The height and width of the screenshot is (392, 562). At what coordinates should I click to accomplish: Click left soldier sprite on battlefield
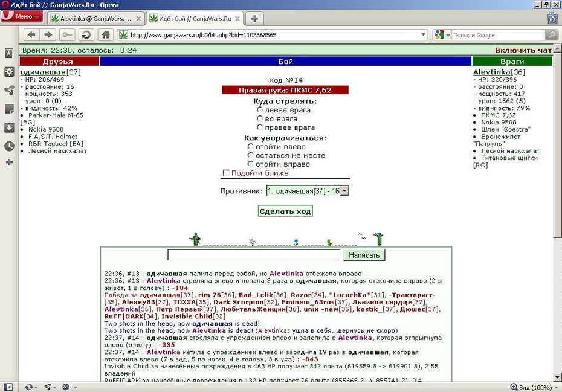(195, 239)
